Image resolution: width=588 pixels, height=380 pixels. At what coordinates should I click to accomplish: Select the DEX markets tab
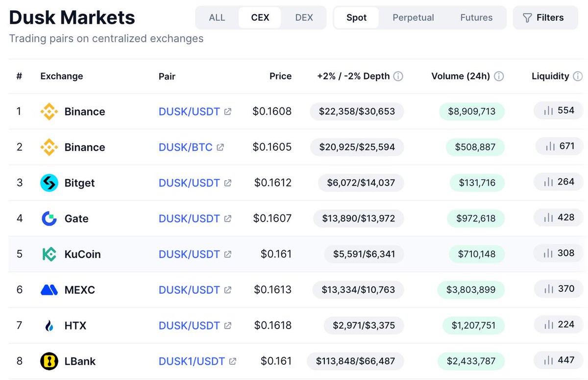(x=304, y=18)
